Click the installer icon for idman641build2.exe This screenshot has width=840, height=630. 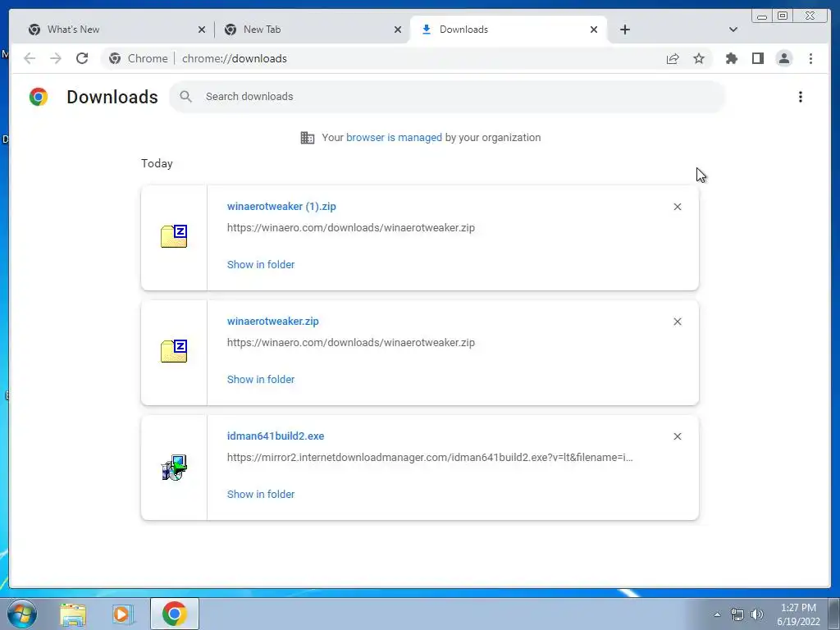[x=174, y=467]
